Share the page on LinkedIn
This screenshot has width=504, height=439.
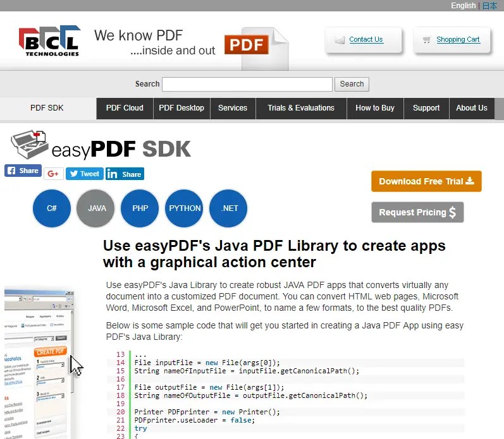(125, 174)
